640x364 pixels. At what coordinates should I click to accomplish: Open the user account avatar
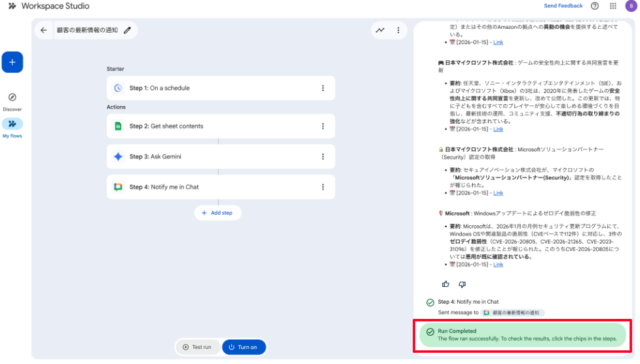tap(630, 6)
